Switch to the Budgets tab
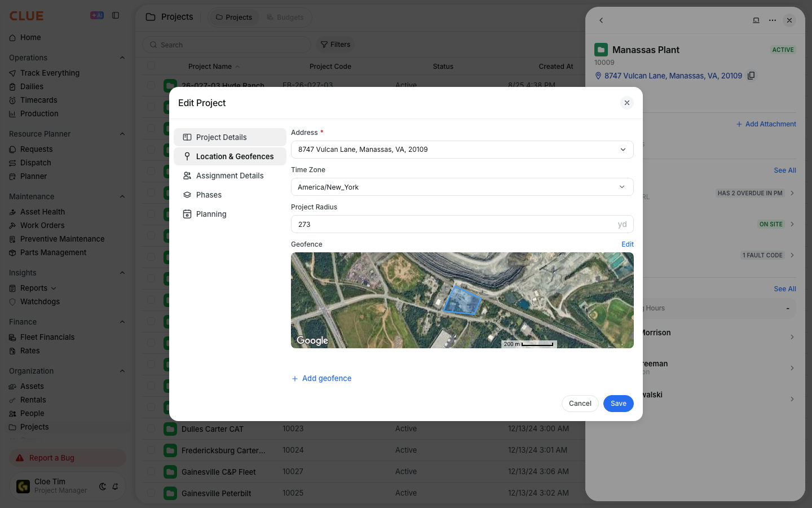The image size is (812, 508). pos(285,17)
